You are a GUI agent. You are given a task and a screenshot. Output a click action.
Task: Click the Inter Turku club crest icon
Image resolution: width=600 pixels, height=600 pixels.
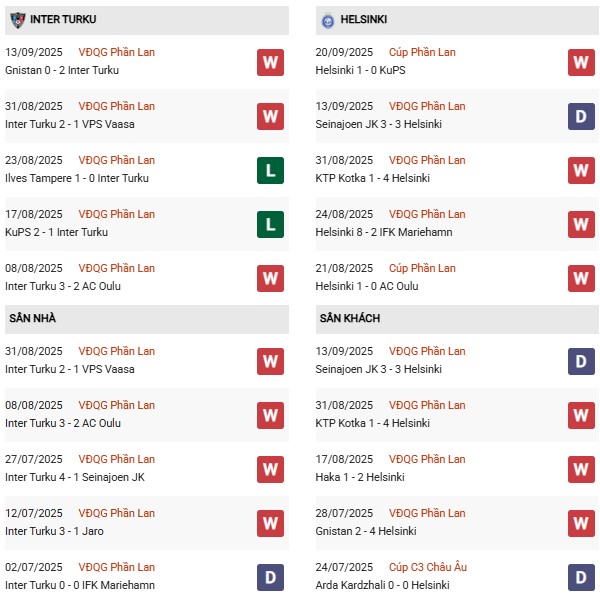[x=18, y=20]
